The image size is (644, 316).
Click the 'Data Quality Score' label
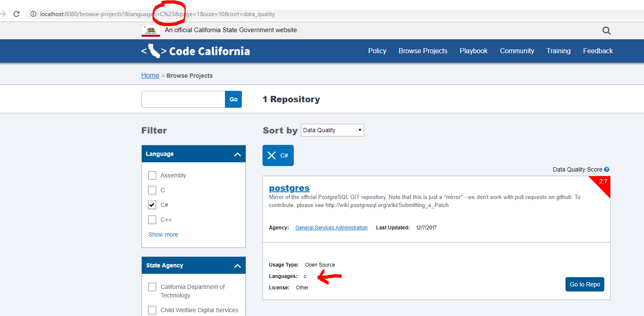click(577, 169)
